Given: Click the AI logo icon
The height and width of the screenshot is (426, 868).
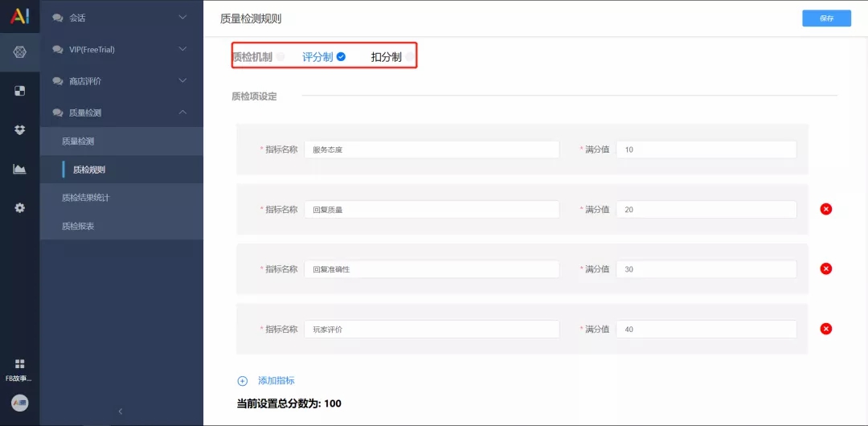Looking at the screenshot, I should tap(19, 17).
